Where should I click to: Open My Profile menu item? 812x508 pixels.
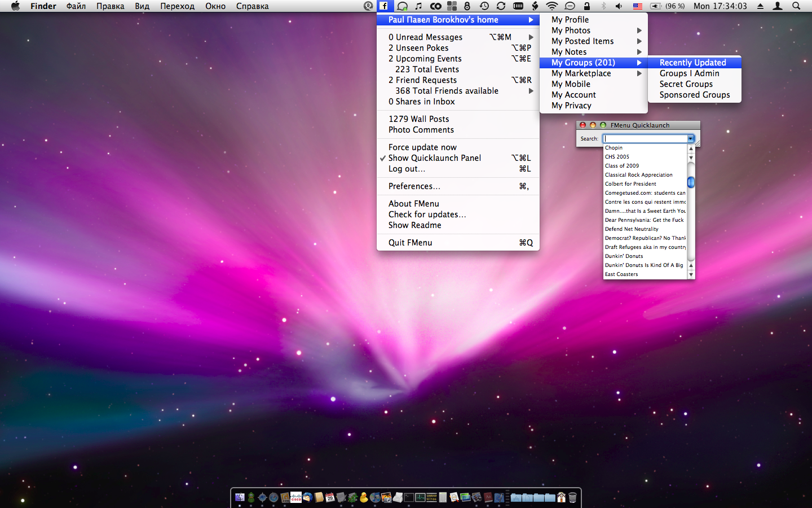click(593, 20)
